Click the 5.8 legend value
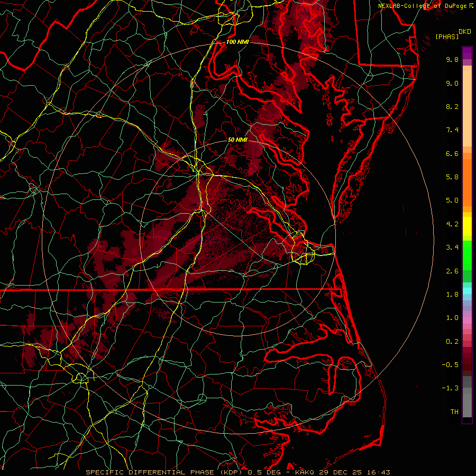The height and width of the screenshot is (476, 476). tap(452, 177)
